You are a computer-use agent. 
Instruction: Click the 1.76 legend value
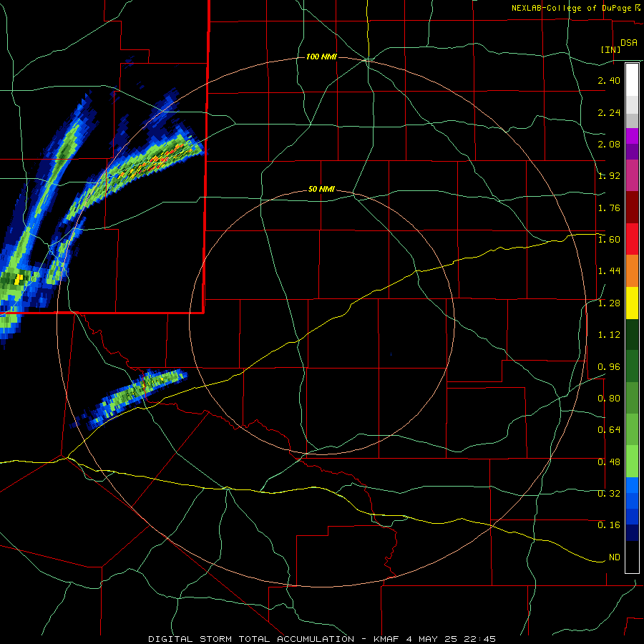609,208
